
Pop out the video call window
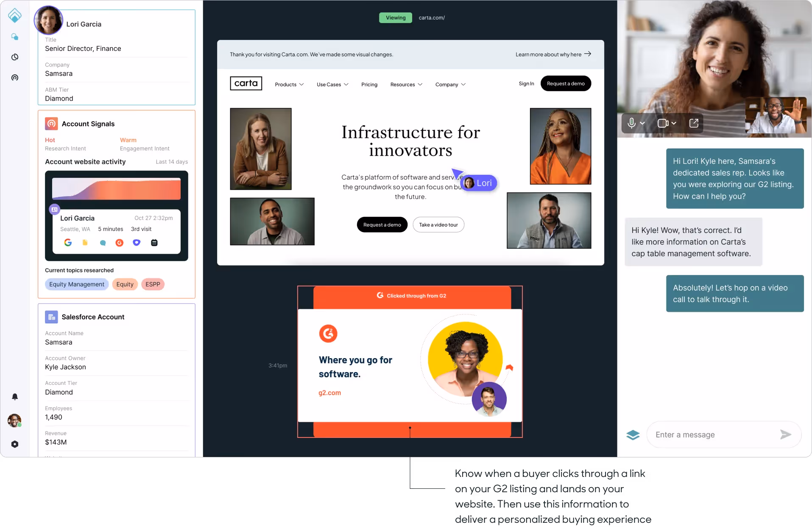pyautogui.click(x=694, y=123)
